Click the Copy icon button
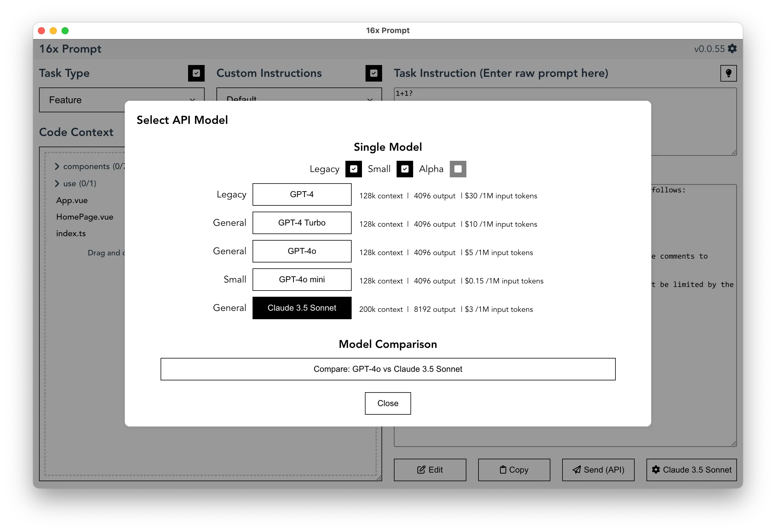Image resolution: width=776 pixels, height=532 pixels. point(518,470)
